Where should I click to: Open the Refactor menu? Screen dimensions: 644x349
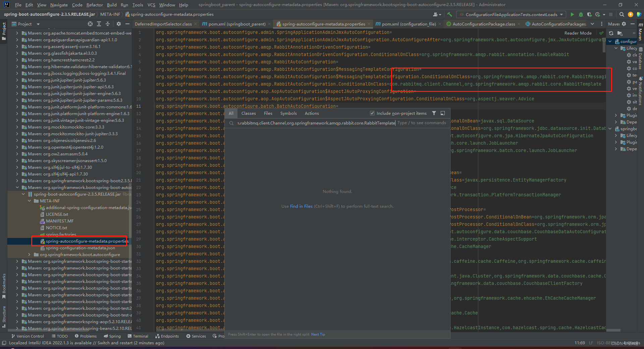[x=95, y=5]
